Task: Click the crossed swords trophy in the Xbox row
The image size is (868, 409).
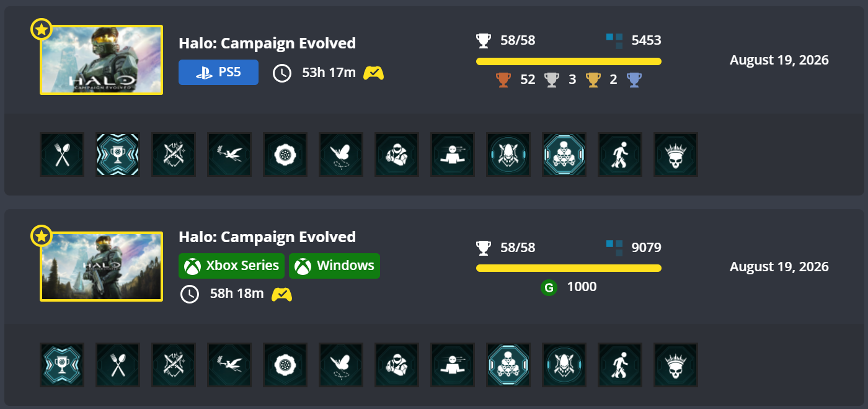Action: pyautogui.click(x=174, y=365)
